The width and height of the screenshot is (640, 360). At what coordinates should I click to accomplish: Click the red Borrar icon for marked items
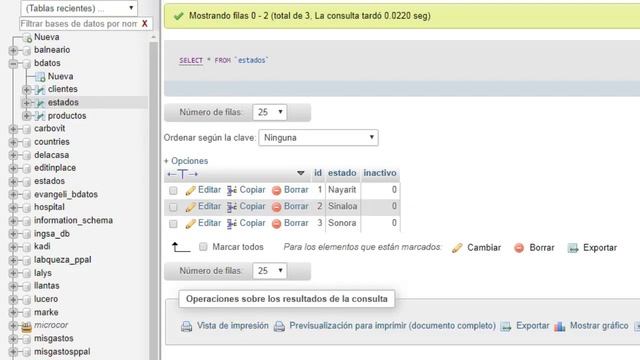point(519,248)
